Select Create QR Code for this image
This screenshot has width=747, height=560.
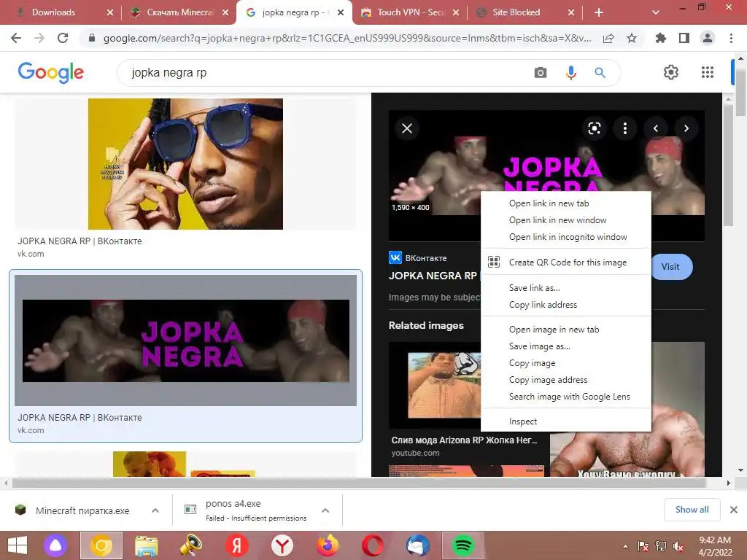click(566, 262)
